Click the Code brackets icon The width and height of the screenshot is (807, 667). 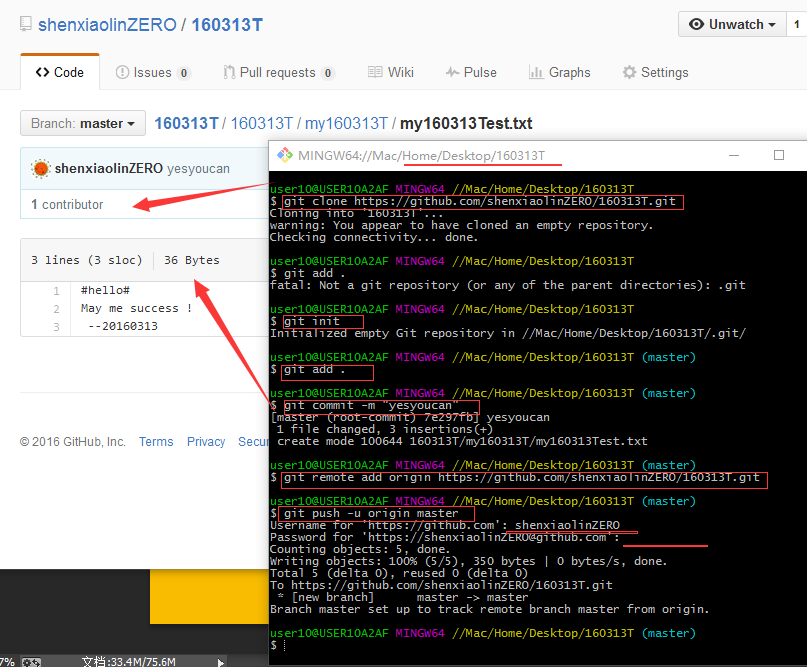point(43,73)
